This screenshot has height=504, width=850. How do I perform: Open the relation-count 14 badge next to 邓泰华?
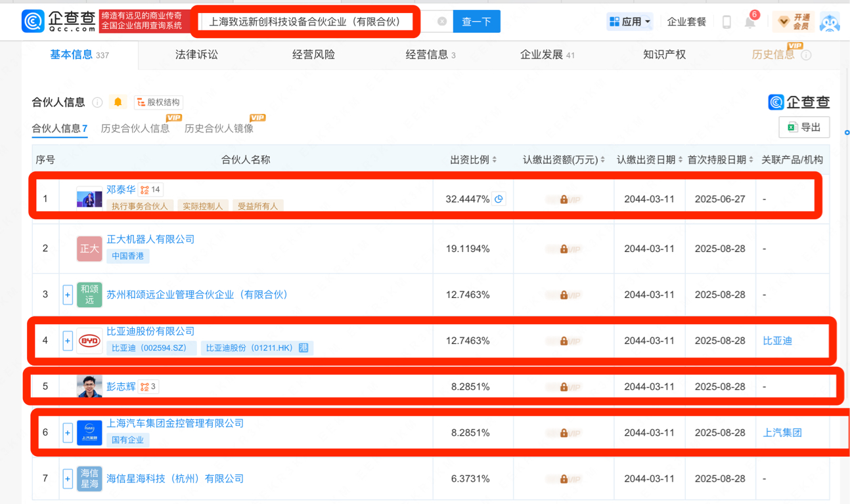tap(150, 190)
